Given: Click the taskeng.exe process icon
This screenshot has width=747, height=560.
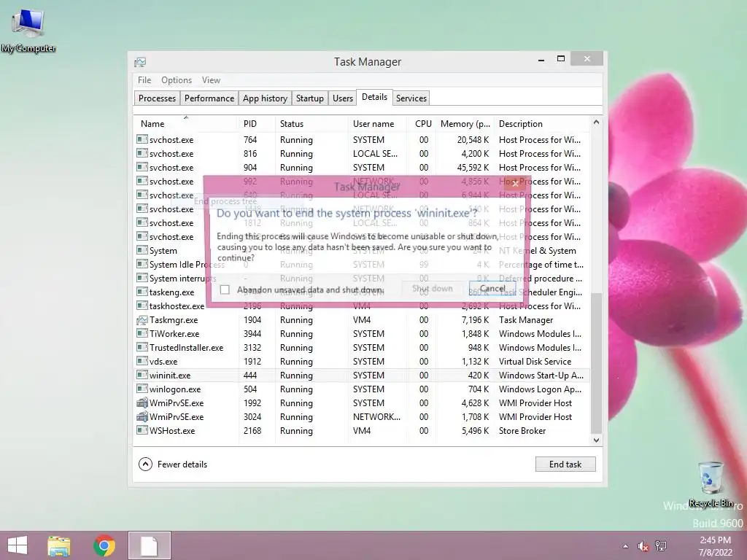Looking at the screenshot, I should coord(142,292).
